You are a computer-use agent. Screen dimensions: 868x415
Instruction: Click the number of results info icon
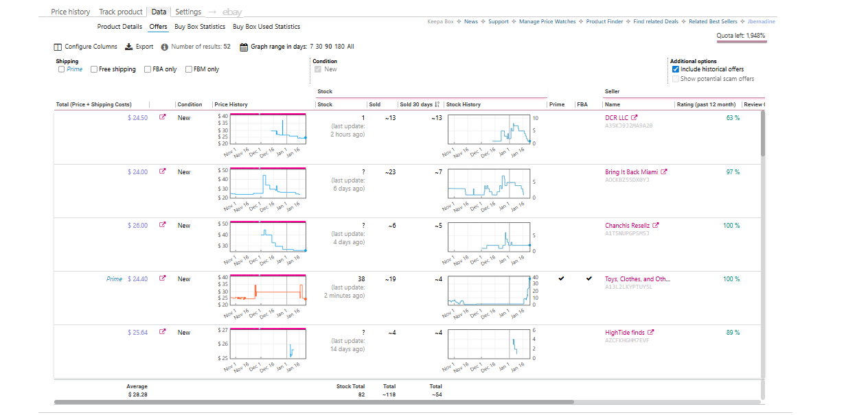[x=165, y=47]
